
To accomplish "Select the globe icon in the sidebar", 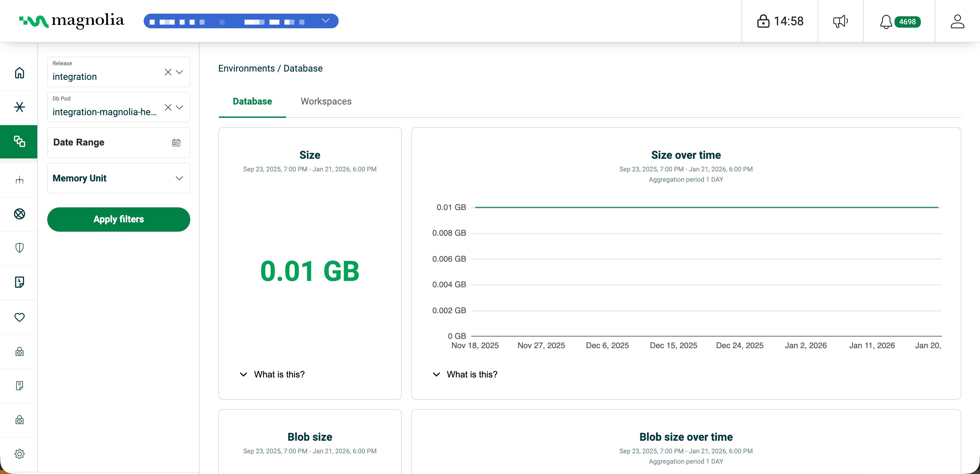I will click(19, 214).
